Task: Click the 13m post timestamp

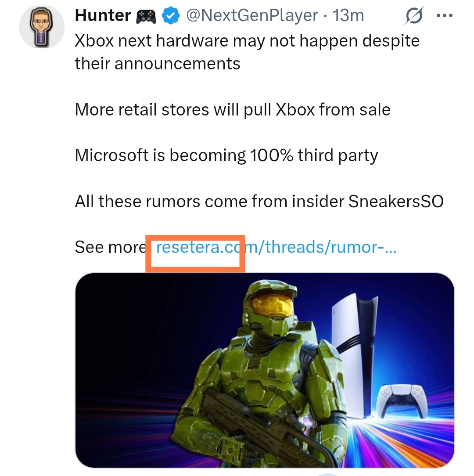Action: pyautogui.click(x=349, y=16)
